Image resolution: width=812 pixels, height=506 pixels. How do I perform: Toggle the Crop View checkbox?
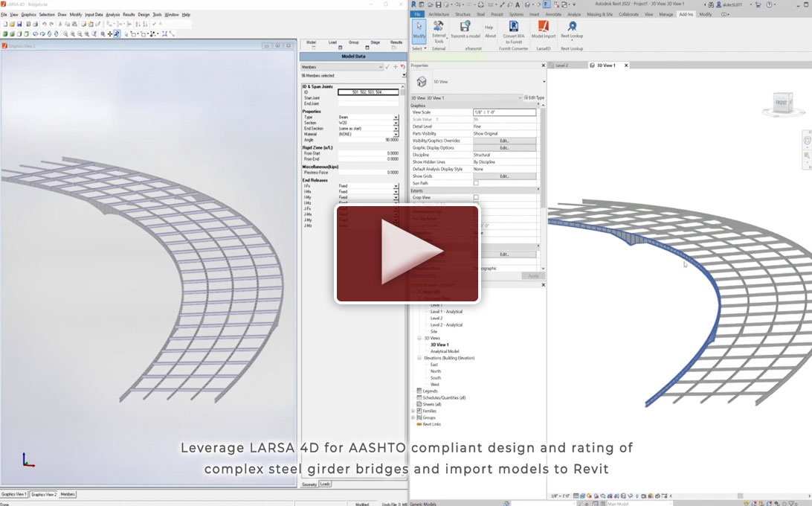point(476,197)
